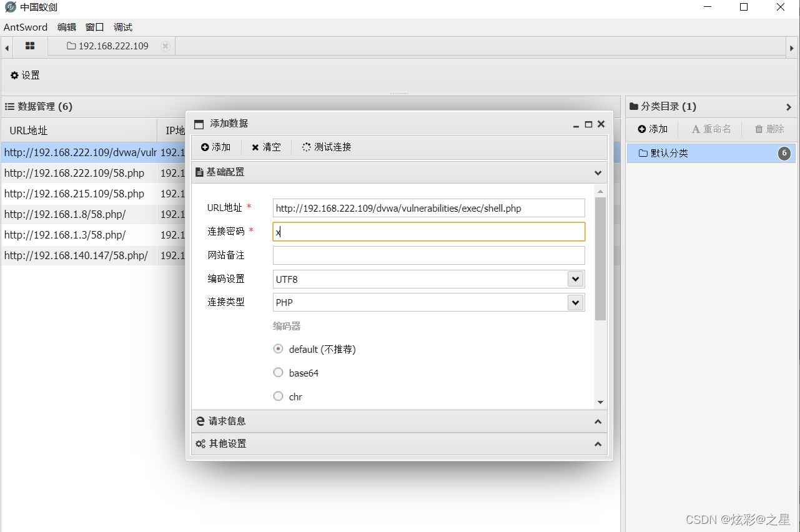Viewport: 800px width, 532px height.
Task: Click the home grid tab icon
Action: pos(30,46)
